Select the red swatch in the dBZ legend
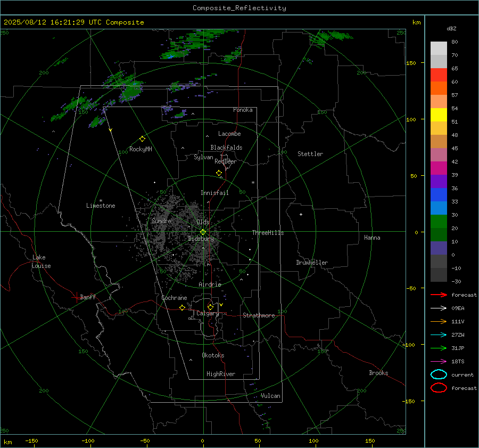 click(x=439, y=75)
